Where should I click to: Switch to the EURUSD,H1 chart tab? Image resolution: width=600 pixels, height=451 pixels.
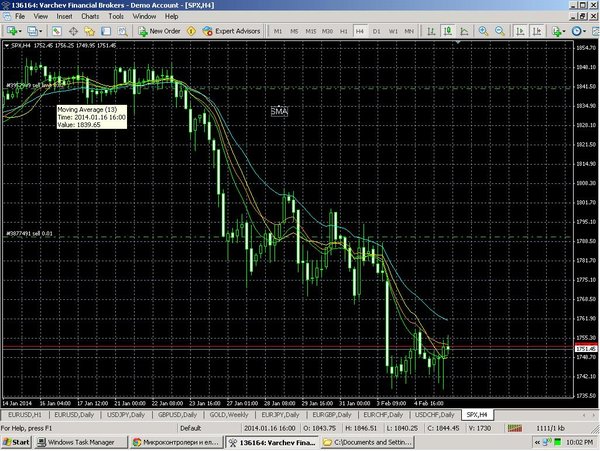(25, 415)
